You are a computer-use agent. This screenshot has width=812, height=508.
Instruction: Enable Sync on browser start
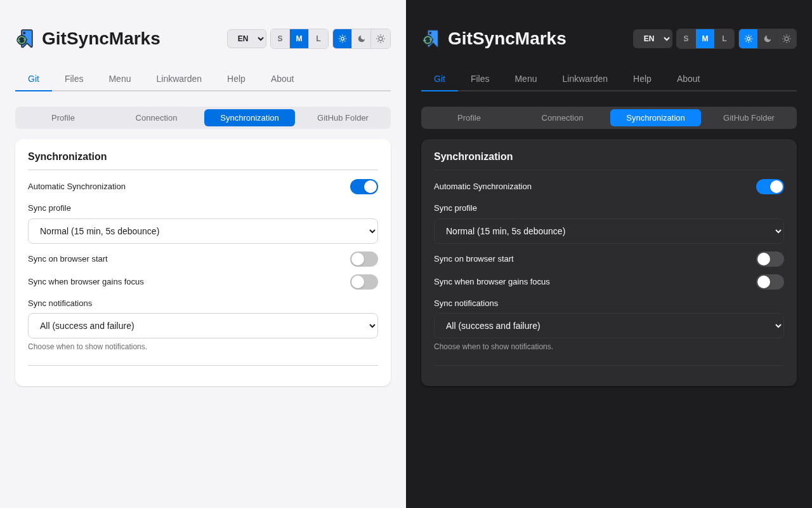pos(363,259)
